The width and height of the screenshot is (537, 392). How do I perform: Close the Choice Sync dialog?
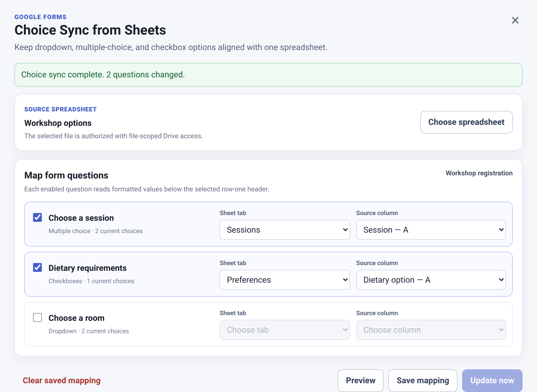click(515, 20)
